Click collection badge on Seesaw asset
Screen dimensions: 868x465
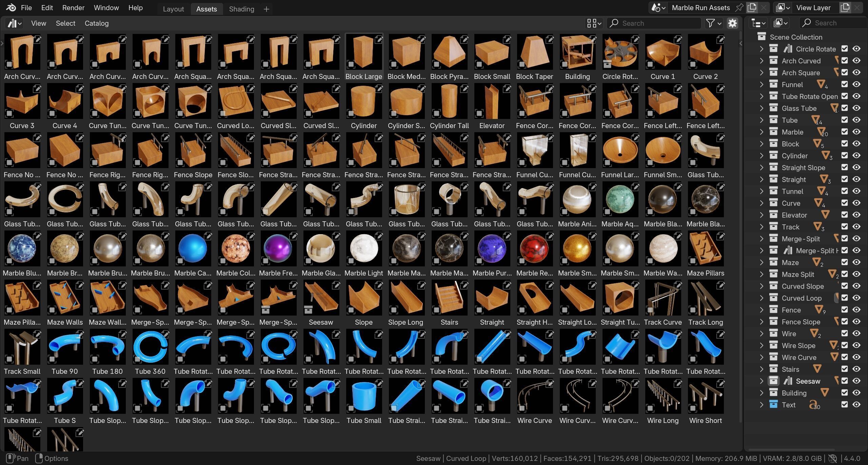(x=308, y=309)
